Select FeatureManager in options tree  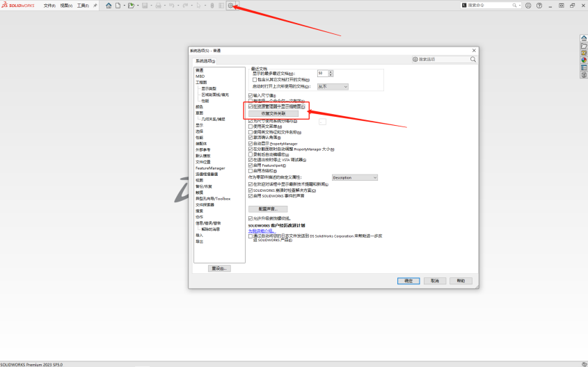pyautogui.click(x=210, y=168)
